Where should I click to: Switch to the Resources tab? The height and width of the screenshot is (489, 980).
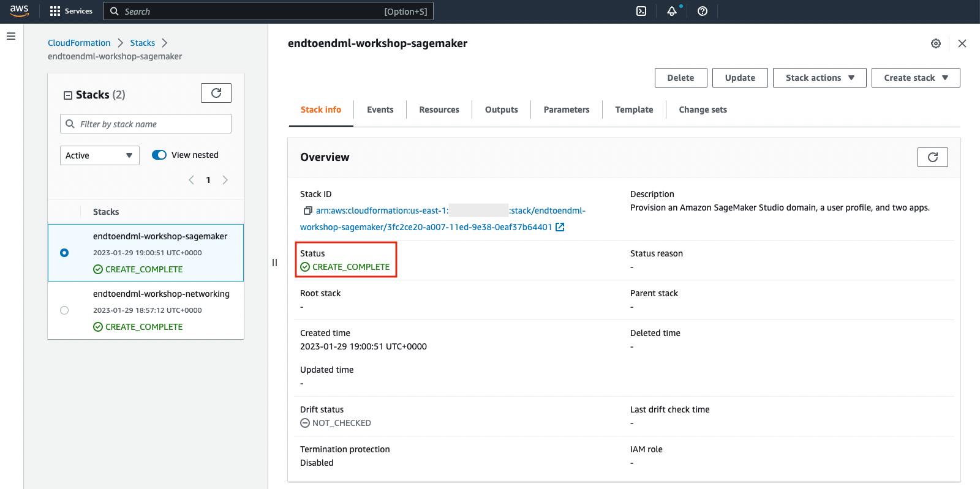pos(439,110)
